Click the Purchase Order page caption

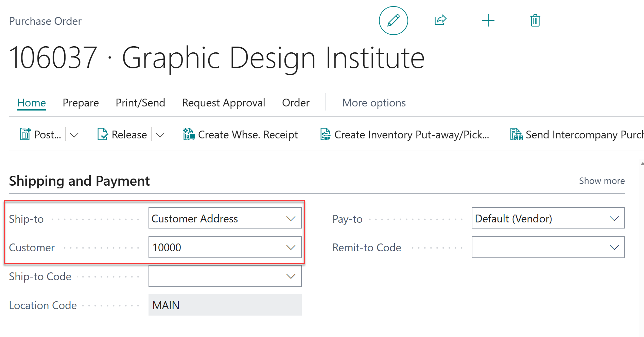[x=45, y=21]
